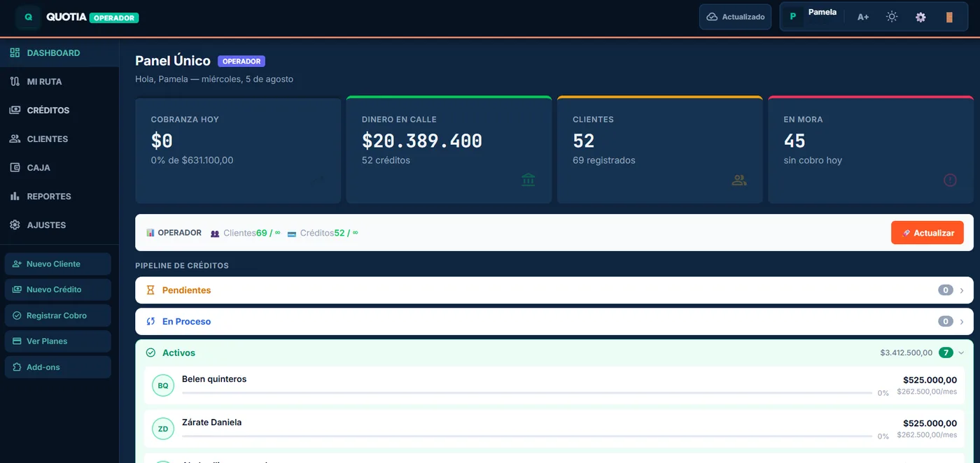
Task: View REPORTES page
Action: pyautogui.click(x=59, y=196)
